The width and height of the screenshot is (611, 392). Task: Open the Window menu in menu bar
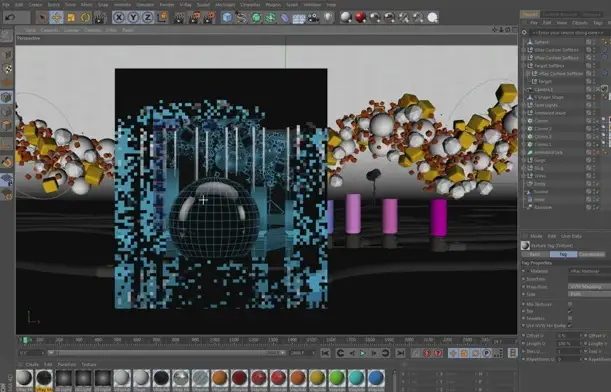coord(312,5)
